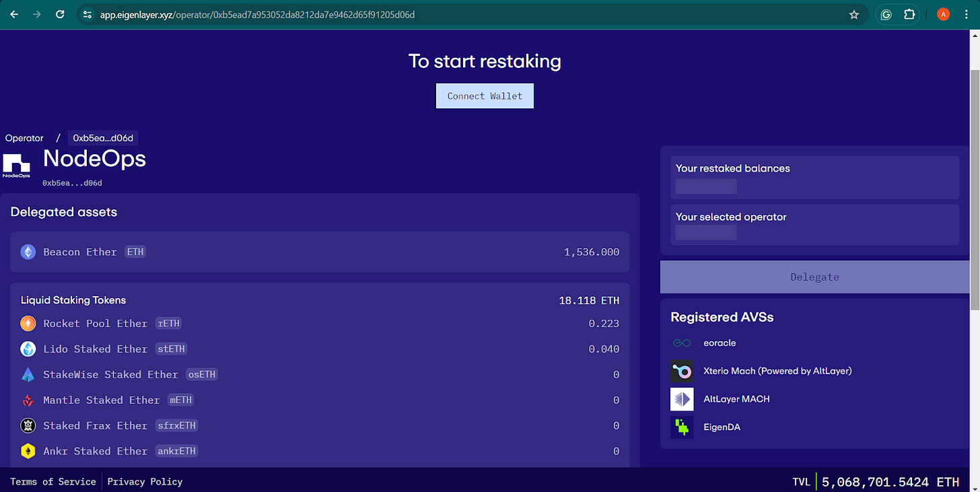Click the 0.040 stETH balance
Screen dimensions: 980x492
tap(604, 349)
